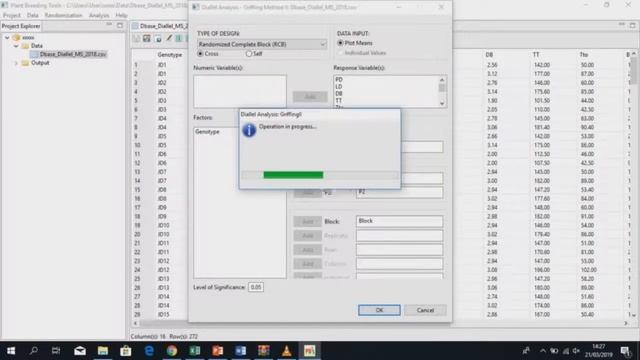The height and width of the screenshot is (360, 640).
Task: Click the Add button for Block
Action: coord(308,221)
